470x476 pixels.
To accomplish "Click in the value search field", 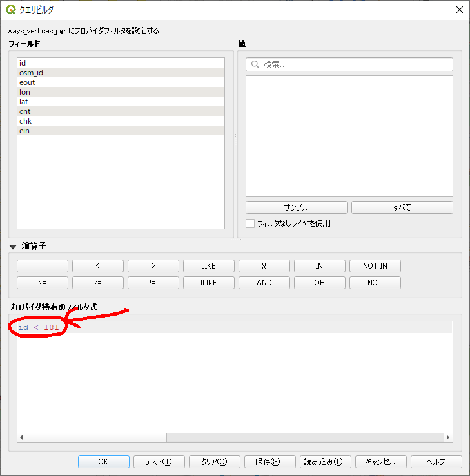I will 356,64.
